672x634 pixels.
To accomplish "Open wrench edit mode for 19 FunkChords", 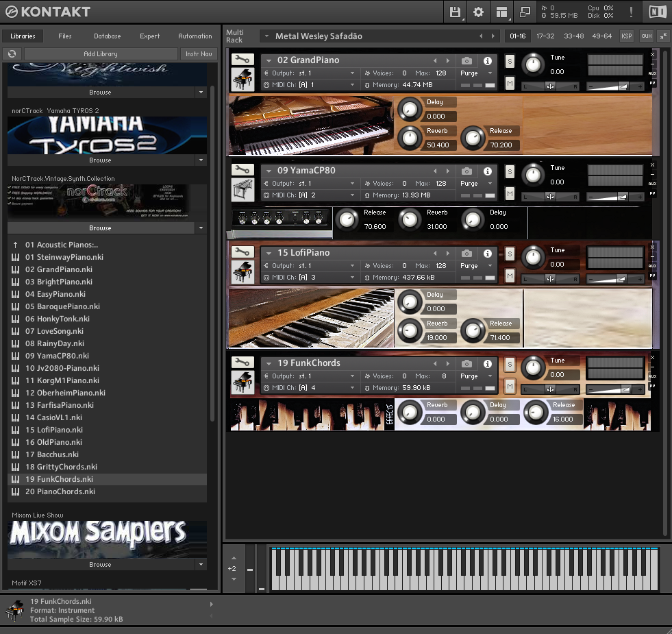I will pos(242,362).
